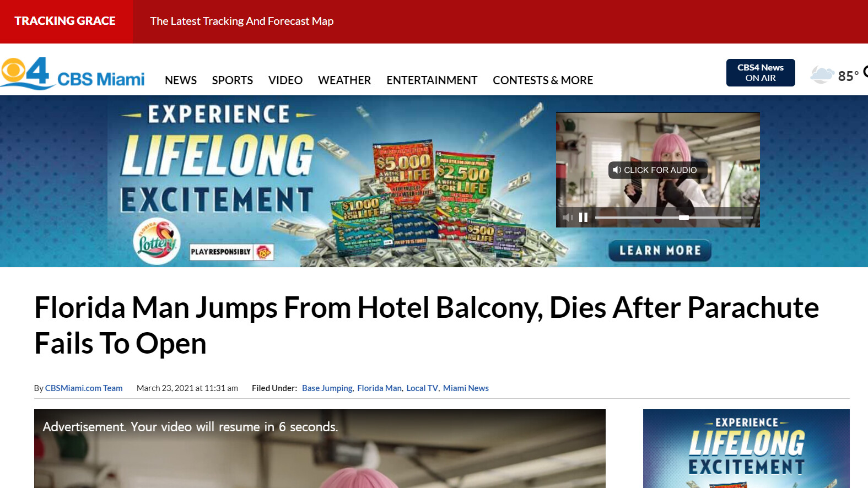Click the Learn More ad button

click(660, 251)
